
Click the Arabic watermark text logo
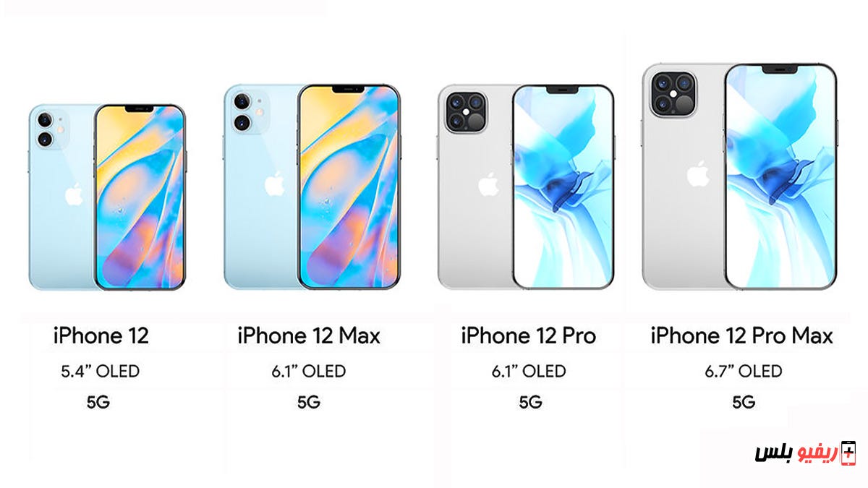pyautogui.click(x=796, y=453)
